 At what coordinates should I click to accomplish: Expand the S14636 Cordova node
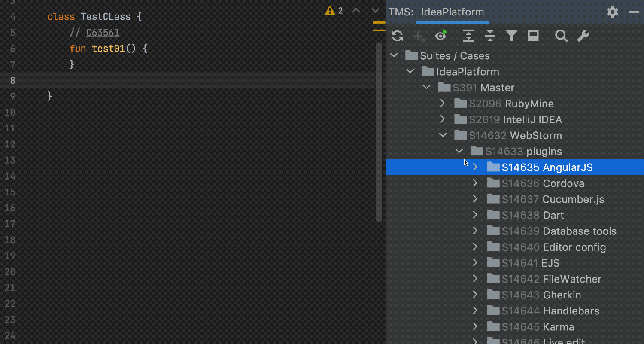[x=475, y=183]
